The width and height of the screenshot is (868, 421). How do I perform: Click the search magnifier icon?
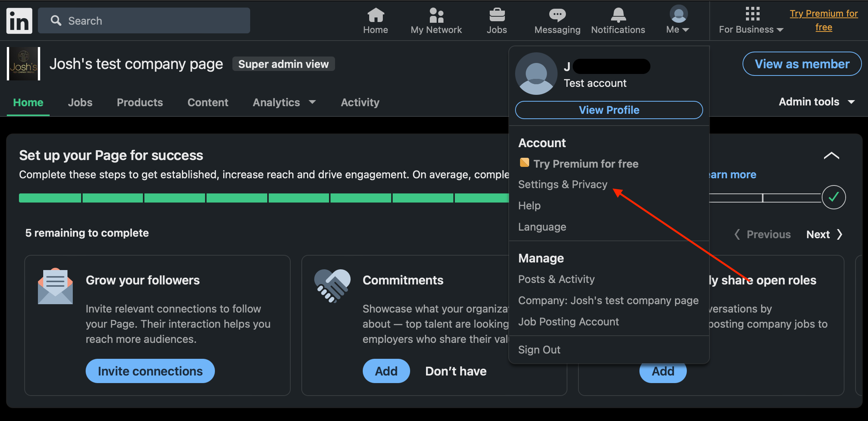point(56,20)
